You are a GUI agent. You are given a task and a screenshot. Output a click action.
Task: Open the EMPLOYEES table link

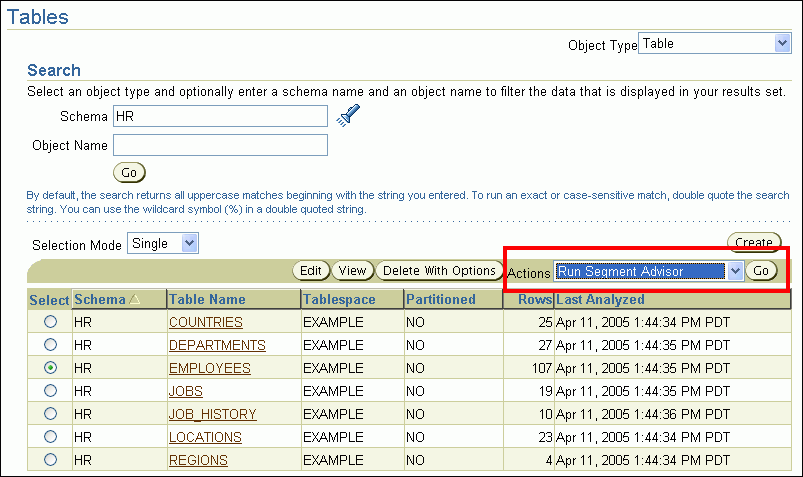click(209, 368)
